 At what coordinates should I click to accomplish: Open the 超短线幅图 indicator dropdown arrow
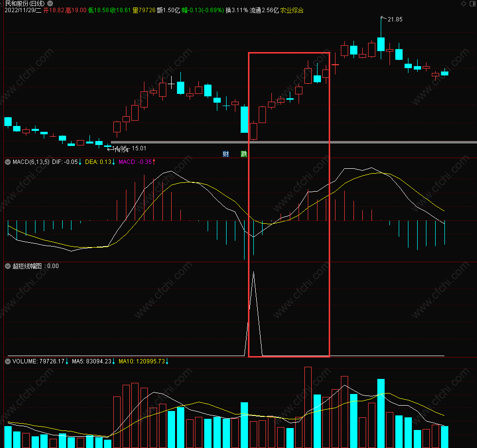pyautogui.click(x=8, y=266)
